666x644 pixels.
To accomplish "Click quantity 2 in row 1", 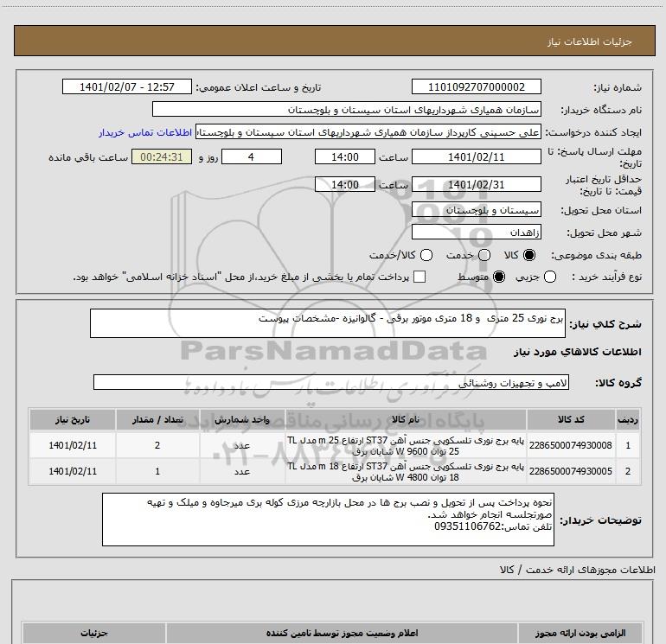I will click(x=157, y=445).
